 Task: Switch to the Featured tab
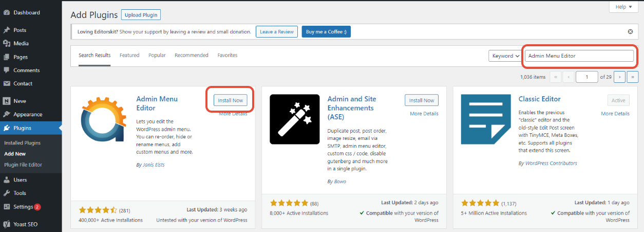pos(129,56)
